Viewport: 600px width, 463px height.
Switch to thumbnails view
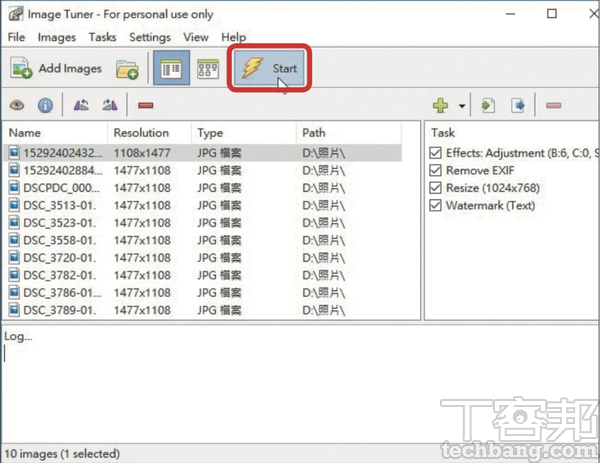coord(208,69)
